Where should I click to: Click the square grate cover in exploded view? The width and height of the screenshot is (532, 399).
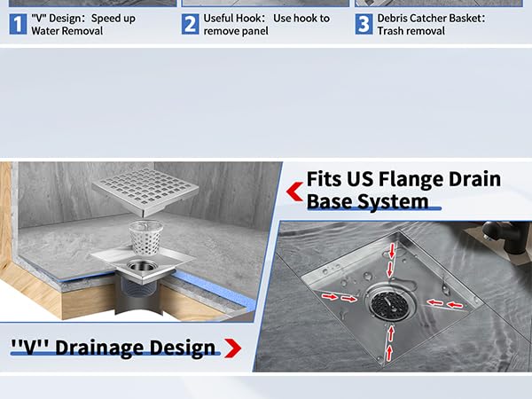pyautogui.click(x=145, y=192)
